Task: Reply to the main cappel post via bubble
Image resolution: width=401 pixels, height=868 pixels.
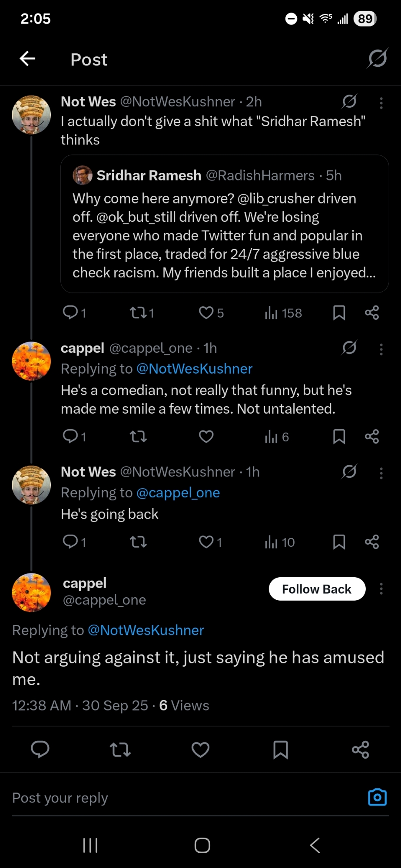Action: [x=40, y=750]
